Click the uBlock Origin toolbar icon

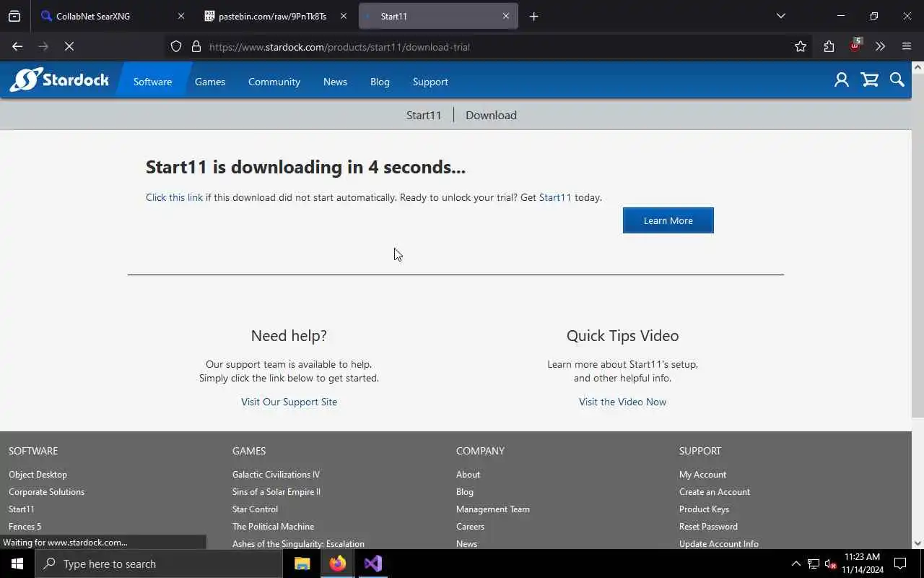pos(855,46)
